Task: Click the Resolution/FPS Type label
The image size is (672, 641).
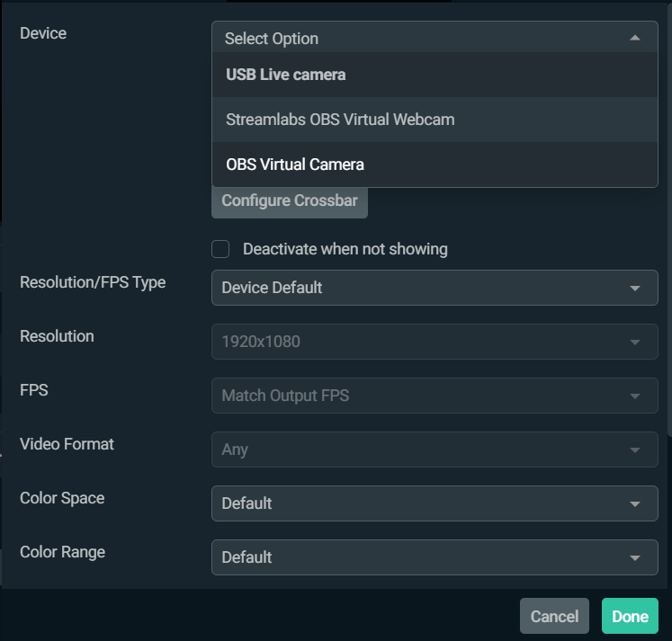Action: [x=93, y=282]
